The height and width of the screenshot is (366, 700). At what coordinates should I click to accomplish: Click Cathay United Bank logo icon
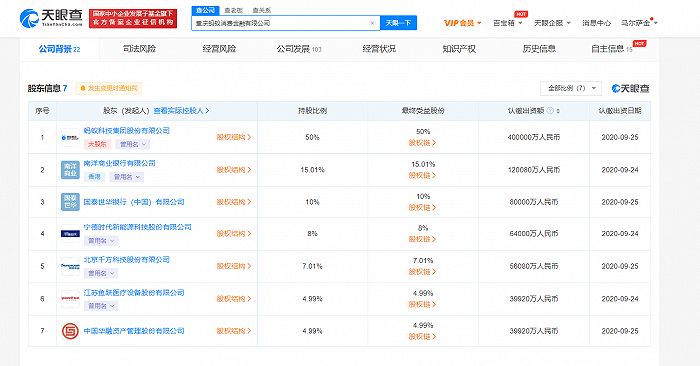click(x=70, y=202)
